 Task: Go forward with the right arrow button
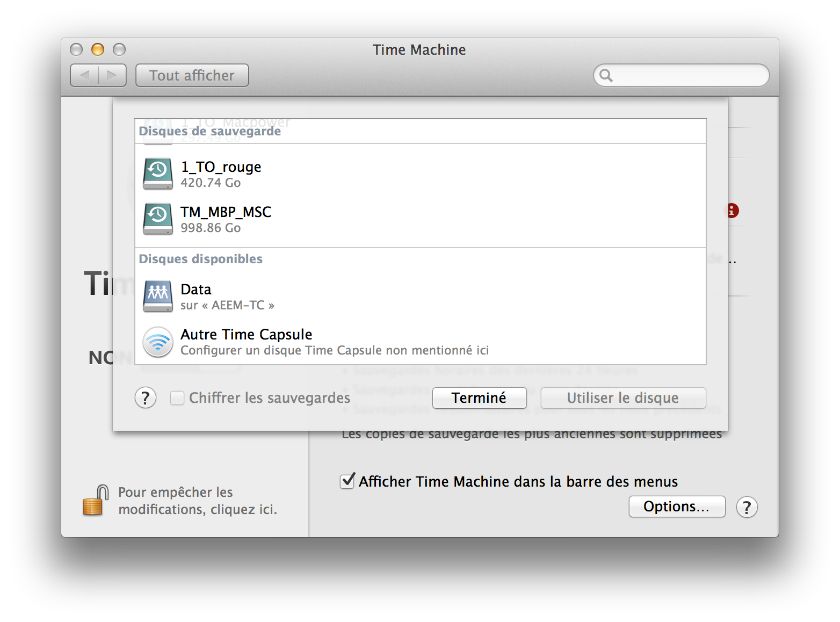pyautogui.click(x=112, y=75)
